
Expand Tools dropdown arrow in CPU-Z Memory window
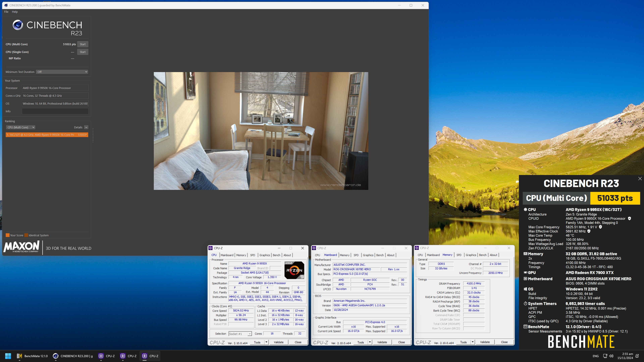click(472, 342)
